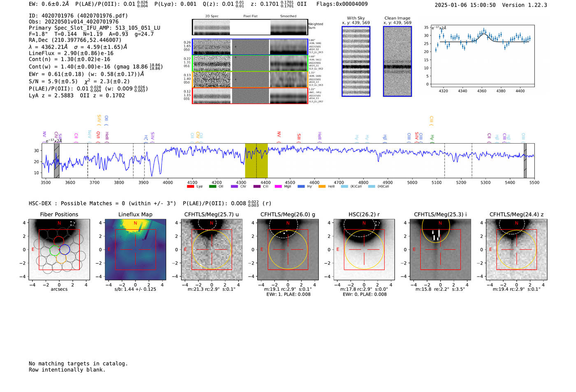Select the green-bordered 2D spectrum row

[250, 63]
